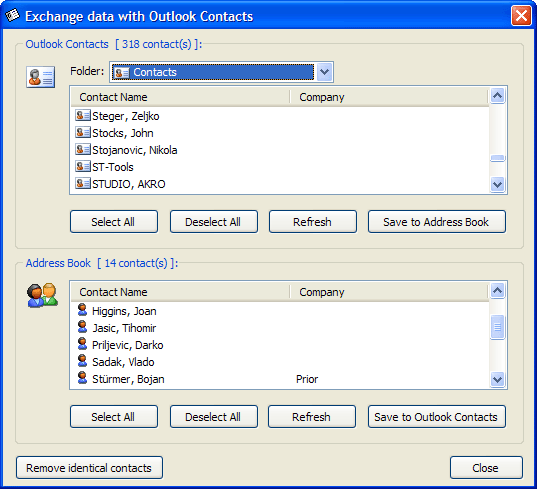Viewport: 537px width, 489px height.
Task: Click the ST-Tools contact card icon
Action: point(83,166)
